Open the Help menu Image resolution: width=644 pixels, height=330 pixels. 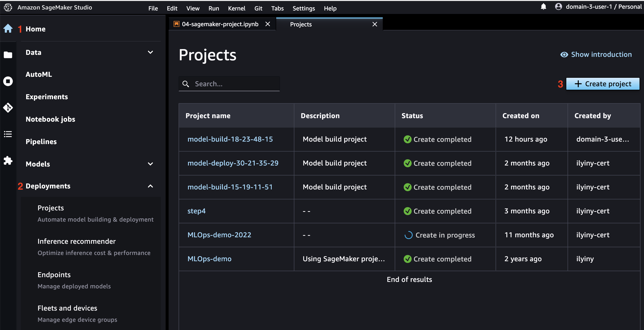(330, 8)
